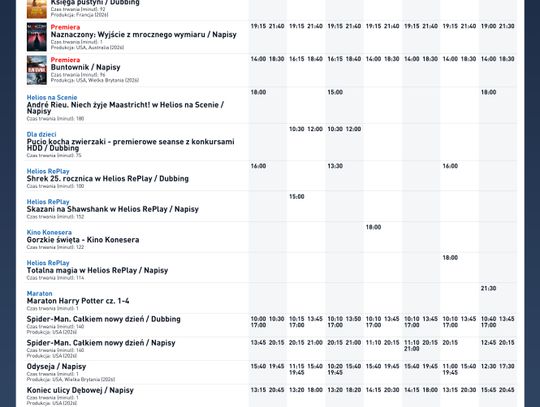Select the 10:30 Spider-Man Dubbing showtime
This screenshot has width=540, height=407.
(277, 319)
